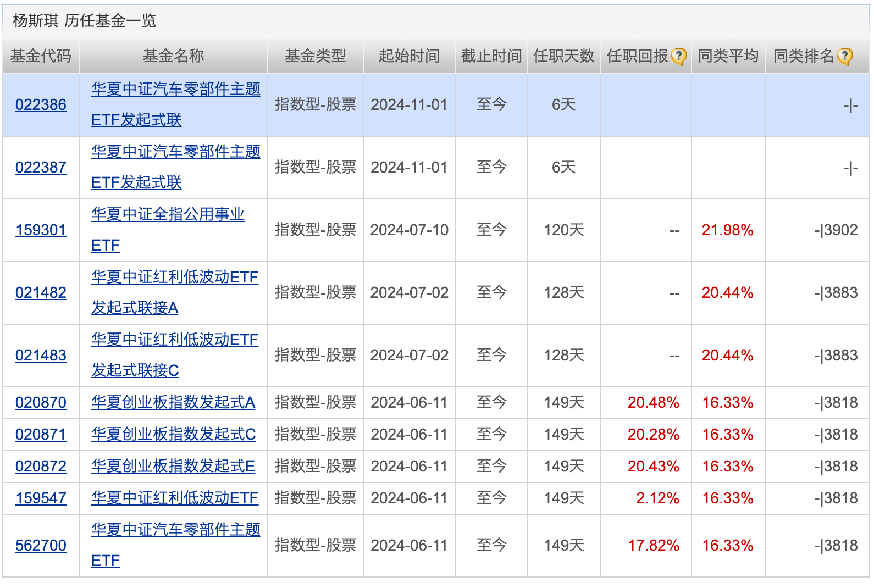Screen dimensions: 874x588
Task: Select 2024-11-01 date in row 022387
Action: [409, 167]
